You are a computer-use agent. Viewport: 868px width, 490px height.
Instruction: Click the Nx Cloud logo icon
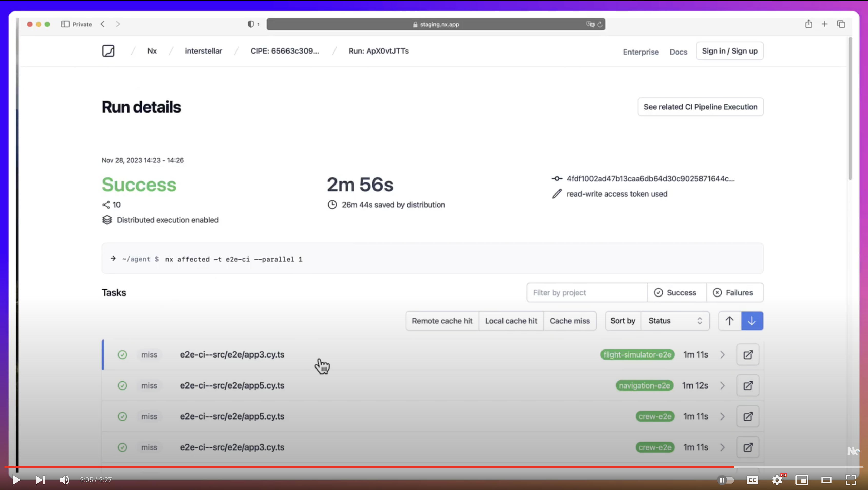coord(108,51)
